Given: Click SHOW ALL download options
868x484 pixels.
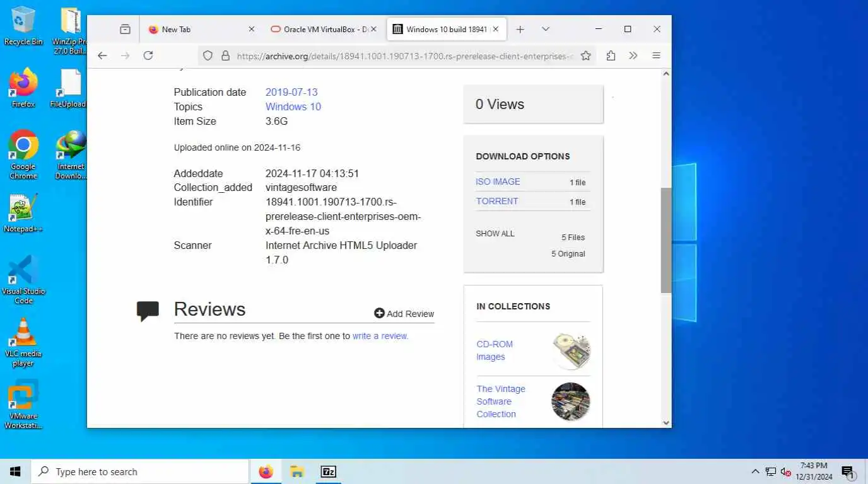Looking at the screenshot, I should (x=495, y=233).
